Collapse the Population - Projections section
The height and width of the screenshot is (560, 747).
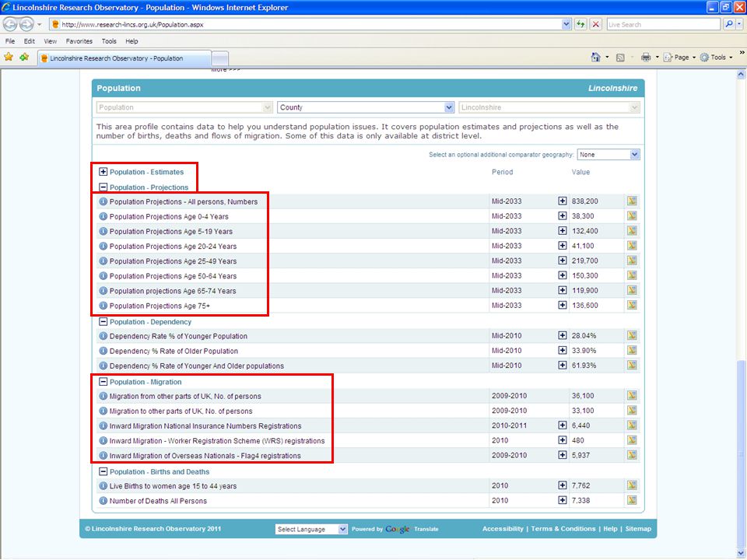[x=103, y=187]
